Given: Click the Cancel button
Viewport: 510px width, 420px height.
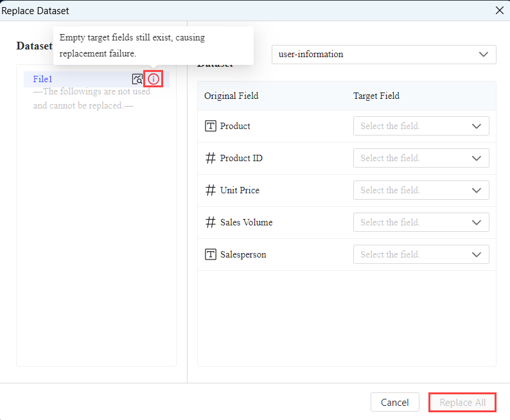Looking at the screenshot, I should coord(394,403).
